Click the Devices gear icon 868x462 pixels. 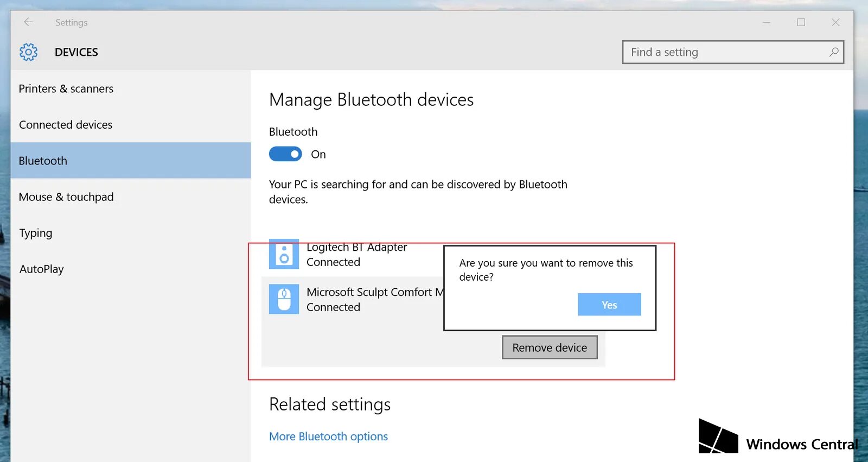coord(29,52)
